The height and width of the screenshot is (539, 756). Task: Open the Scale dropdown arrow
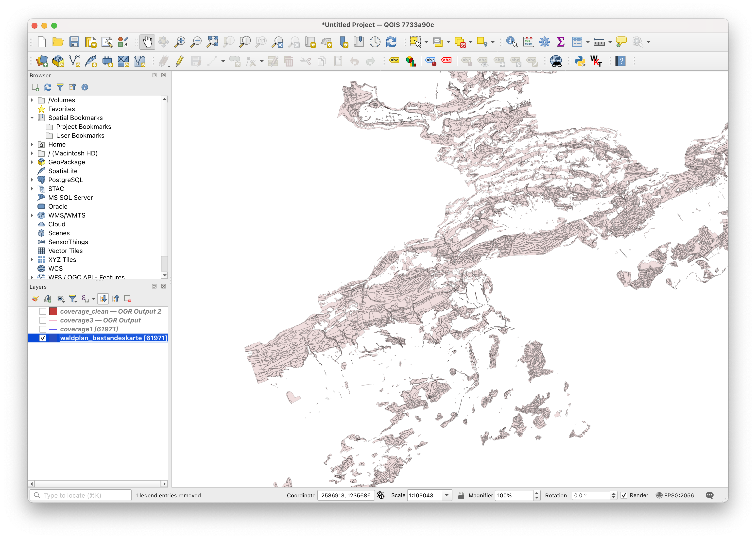(x=447, y=495)
